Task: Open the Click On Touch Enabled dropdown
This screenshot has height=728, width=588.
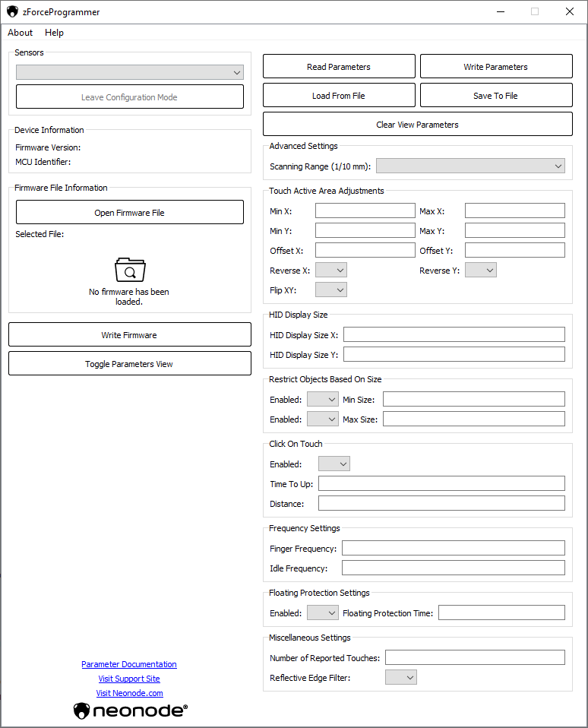Action: point(334,464)
